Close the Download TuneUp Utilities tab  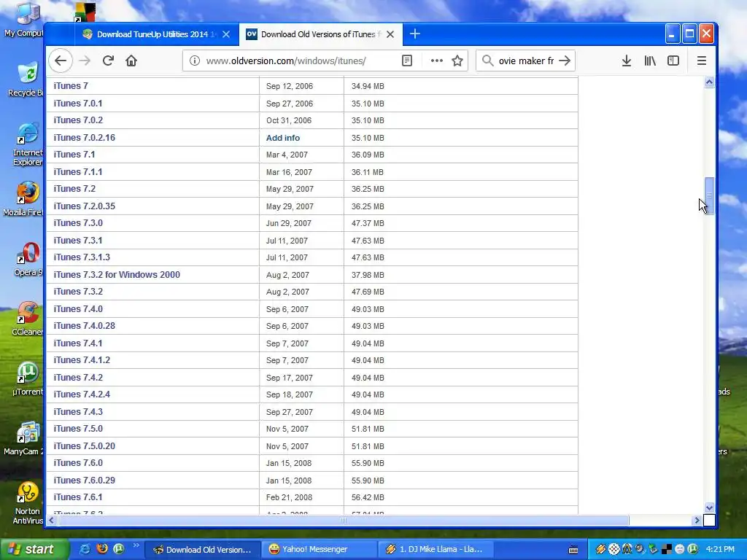pyautogui.click(x=226, y=34)
